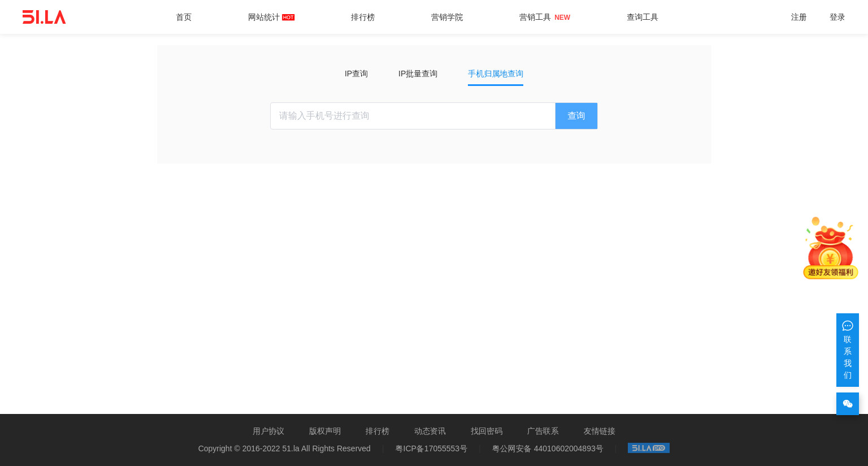Switch to the IP批量查询 tab
The width and height of the screenshot is (868, 466).
pyautogui.click(x=418, y=74)
